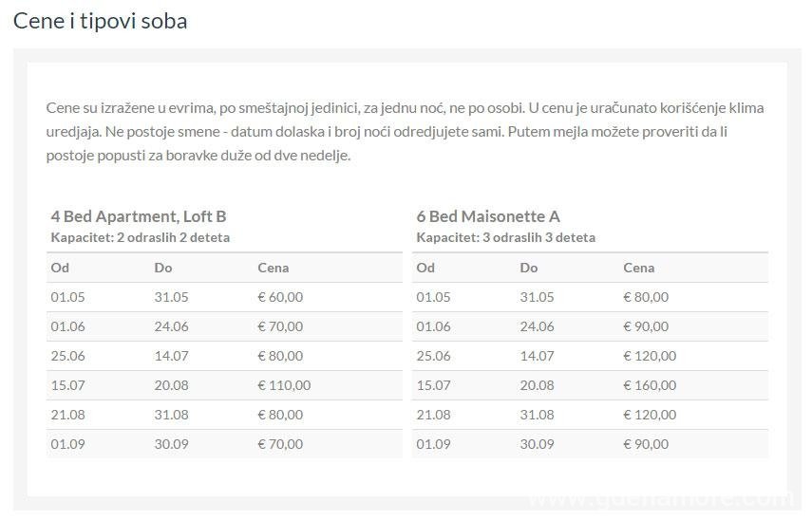Click Maisonette A € 90,00 price for 01.06 row
The image size is (812, 520).
click(x=646, y=326)
